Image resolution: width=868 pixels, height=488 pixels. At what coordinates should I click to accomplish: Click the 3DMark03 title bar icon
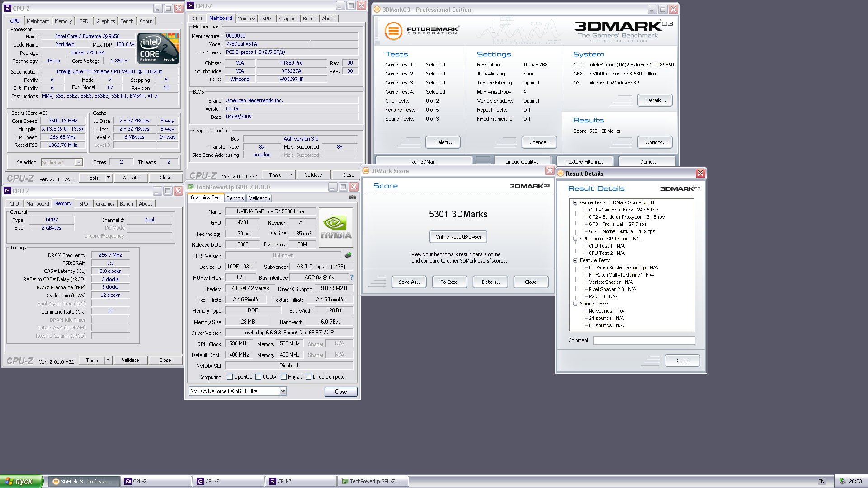377,9
